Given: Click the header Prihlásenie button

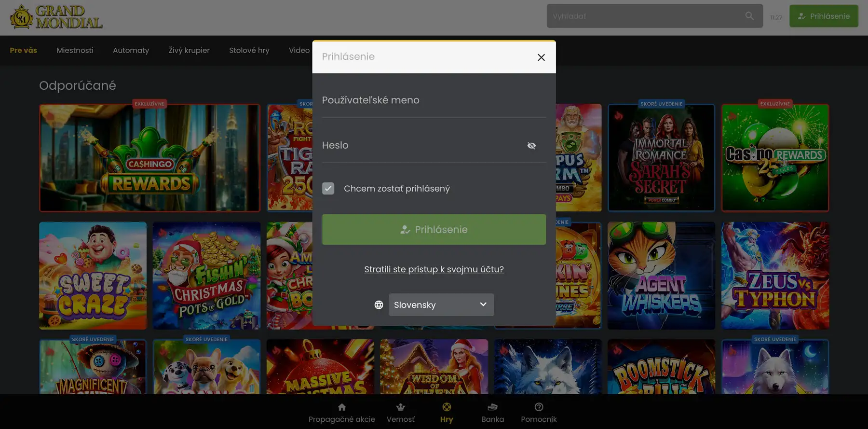Looking at the screenshot, I should 824,16.
